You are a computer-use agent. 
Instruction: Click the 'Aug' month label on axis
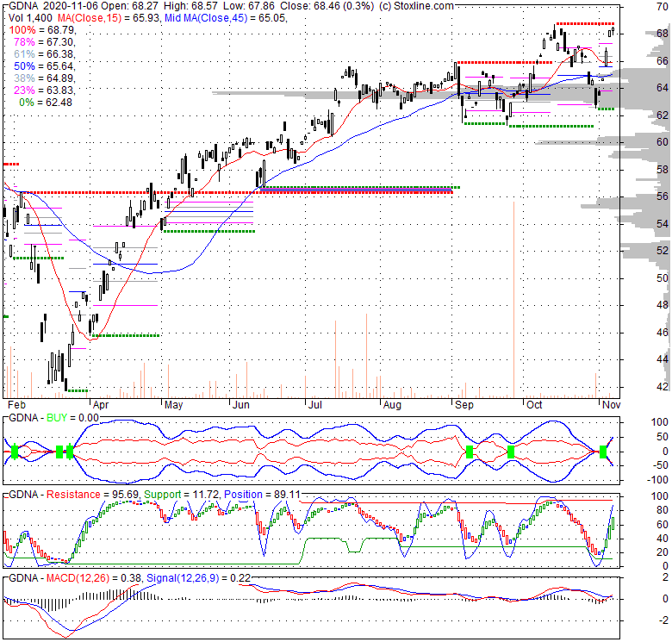pos(392,405)
